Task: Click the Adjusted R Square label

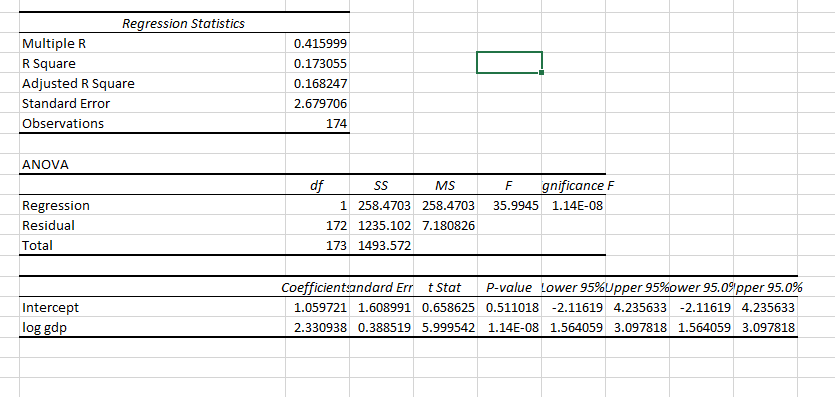Action: [152, 84]
